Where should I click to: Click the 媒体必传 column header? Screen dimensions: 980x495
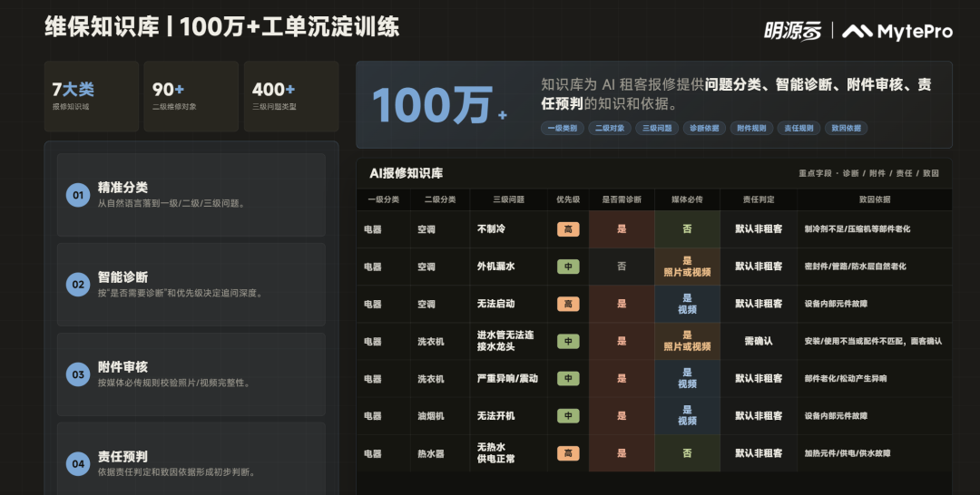click(x=688, y=199)
